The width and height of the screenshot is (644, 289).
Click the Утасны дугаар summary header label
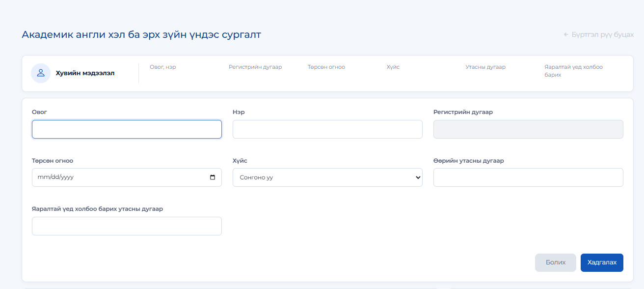click(485, 67)
